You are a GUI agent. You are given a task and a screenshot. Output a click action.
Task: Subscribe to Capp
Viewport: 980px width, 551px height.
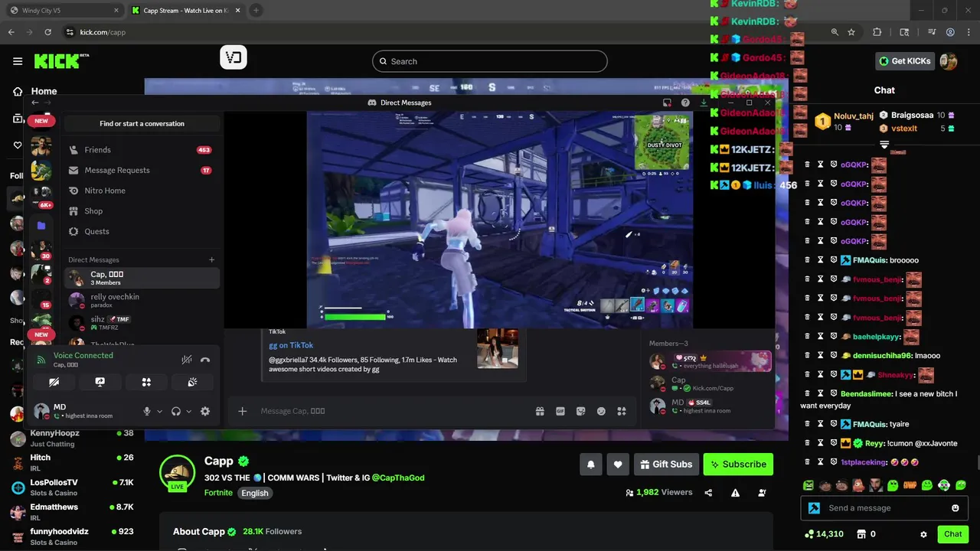738,464
